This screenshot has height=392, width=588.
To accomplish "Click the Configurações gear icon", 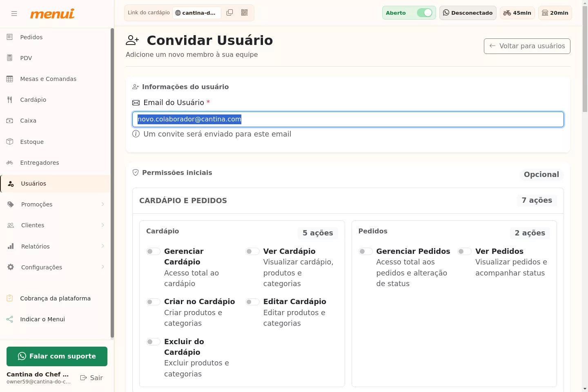I will pos(11,267).
